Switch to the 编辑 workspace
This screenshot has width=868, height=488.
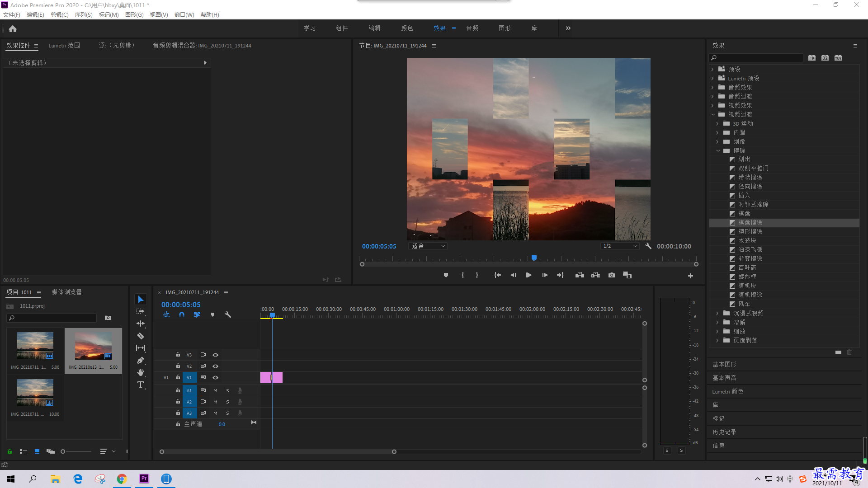374,28
